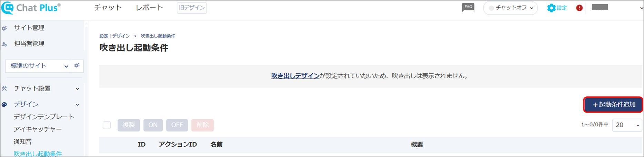Select アイキャッチャー in the sidebar
The image size is (644, 157).
pos(38,129)
